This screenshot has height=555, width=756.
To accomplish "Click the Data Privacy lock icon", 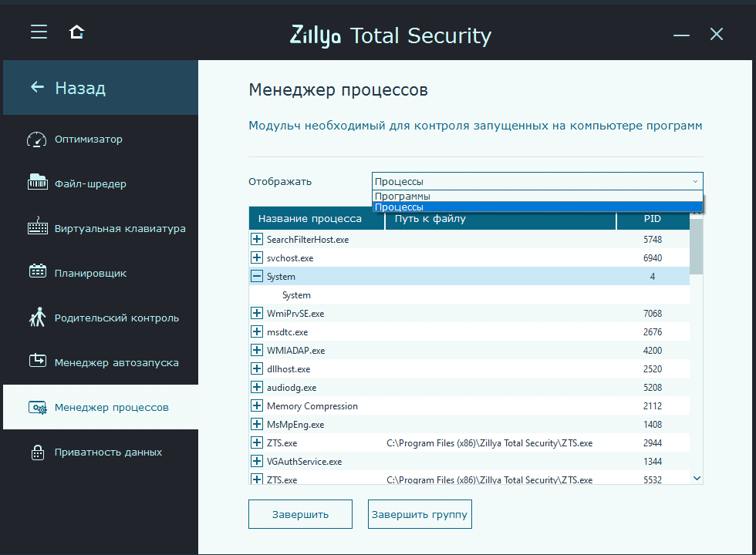I will (37, 452).
